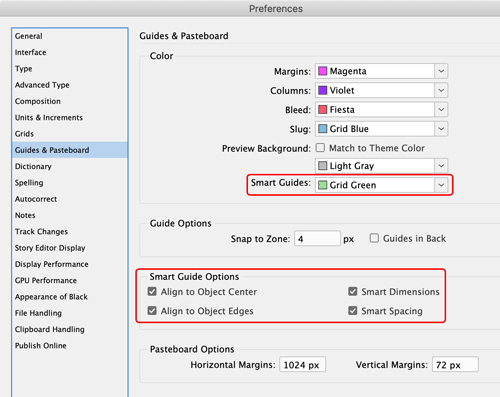Click the Vertical Margins field

coord(455,365)
